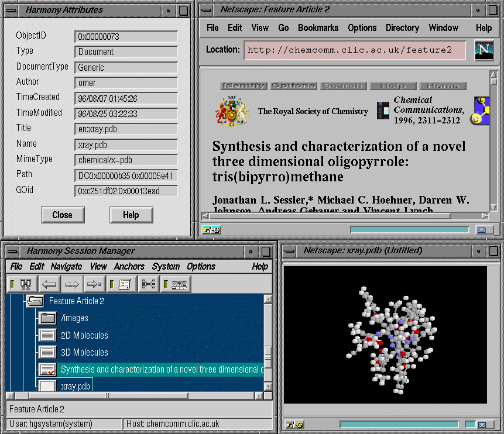Click the Close button in Harmony Attributes
The image size is (504, 434).
pyautogui.click(x=63, y=215)
